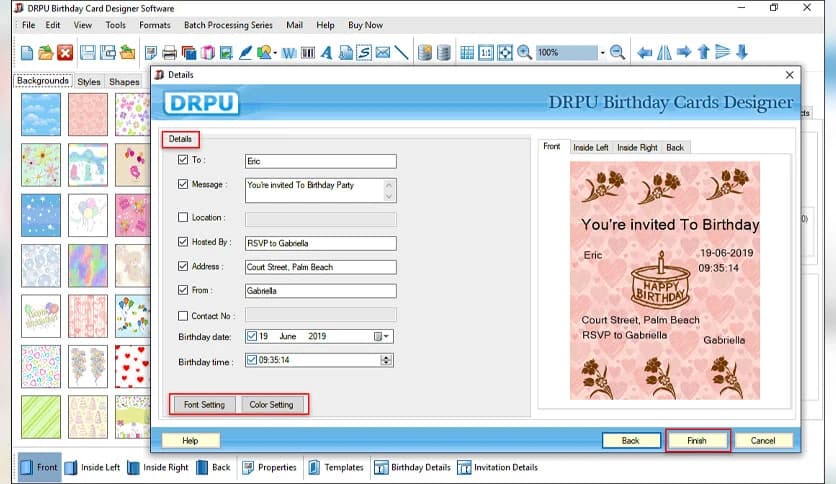Click the Finish button

pyautogui.click(x=697, y=441)
